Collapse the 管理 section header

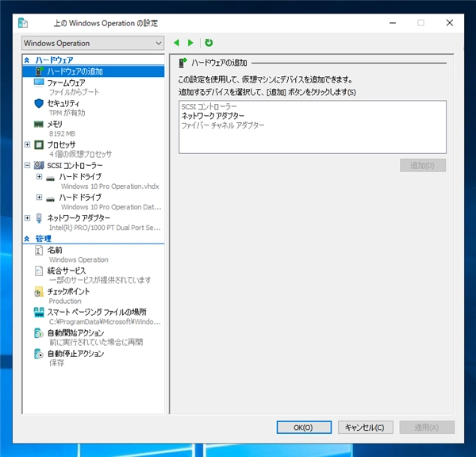27,239
